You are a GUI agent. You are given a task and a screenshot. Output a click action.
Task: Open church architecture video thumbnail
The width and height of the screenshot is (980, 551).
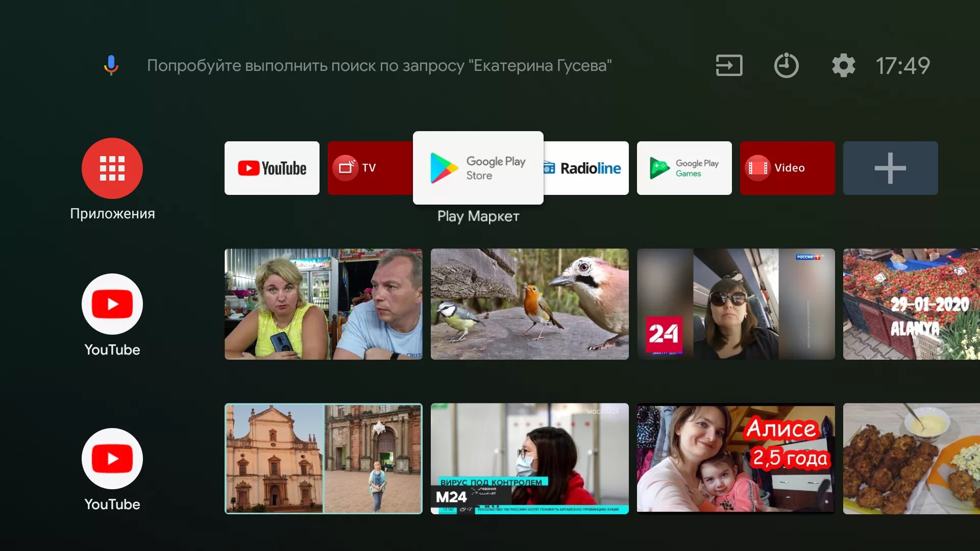point(323,458)
